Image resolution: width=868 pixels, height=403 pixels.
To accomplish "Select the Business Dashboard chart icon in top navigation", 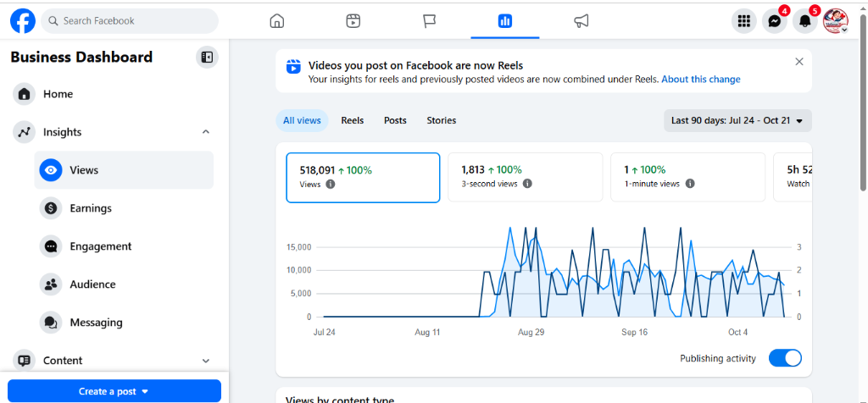I will coord(505,21).
